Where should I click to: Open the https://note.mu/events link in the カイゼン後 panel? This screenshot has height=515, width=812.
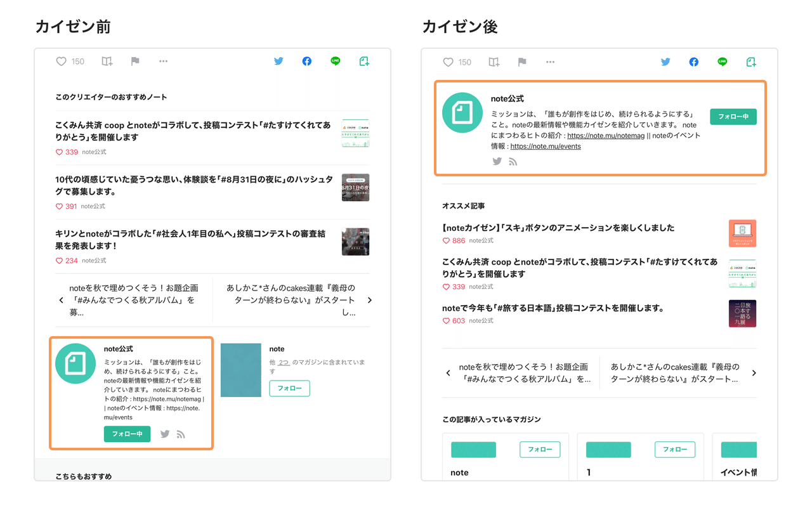tap(546, 147)
